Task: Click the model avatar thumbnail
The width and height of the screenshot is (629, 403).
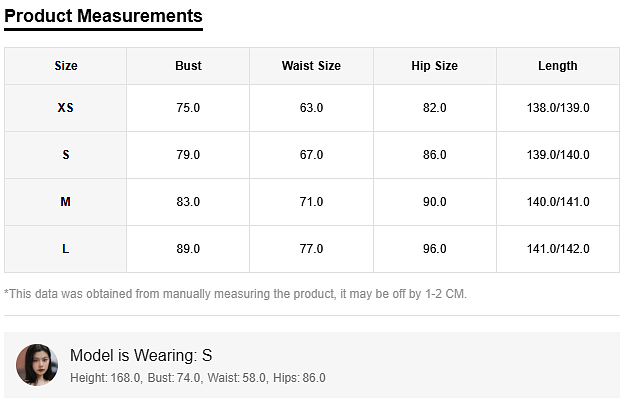Action: [37, 365]
